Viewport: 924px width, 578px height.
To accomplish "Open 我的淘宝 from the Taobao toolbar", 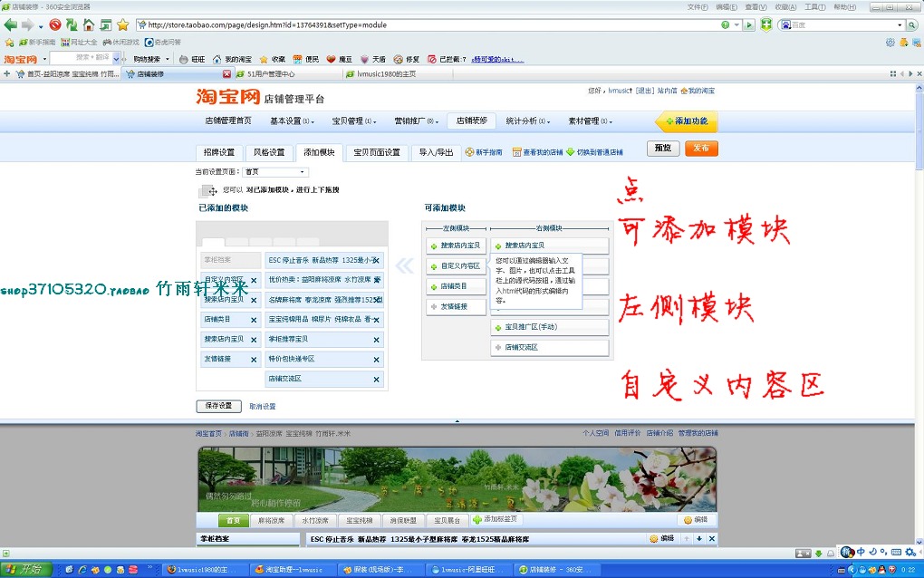I will 232,60.
